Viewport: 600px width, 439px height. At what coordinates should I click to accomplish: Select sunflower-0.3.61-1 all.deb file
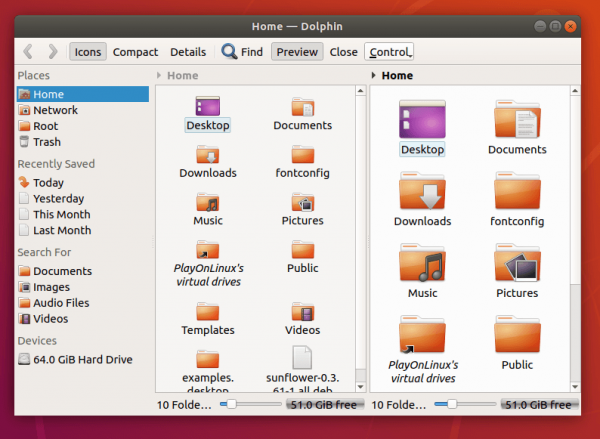(302, 370)
